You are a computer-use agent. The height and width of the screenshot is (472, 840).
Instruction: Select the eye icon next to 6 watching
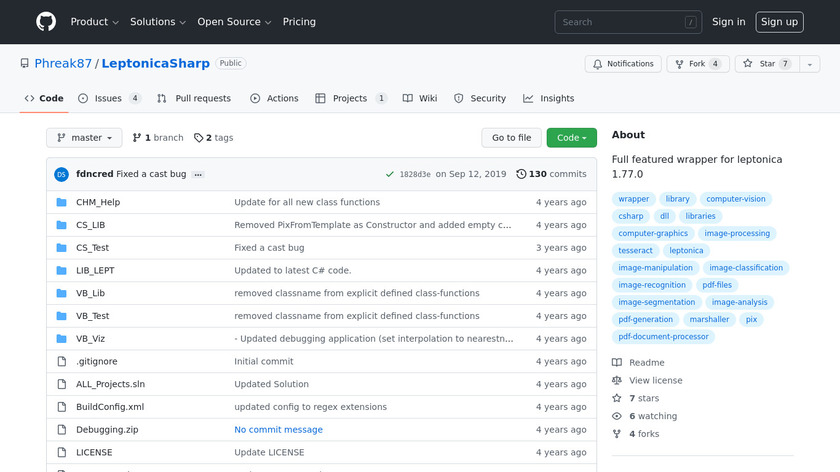(x=617, y=416)
